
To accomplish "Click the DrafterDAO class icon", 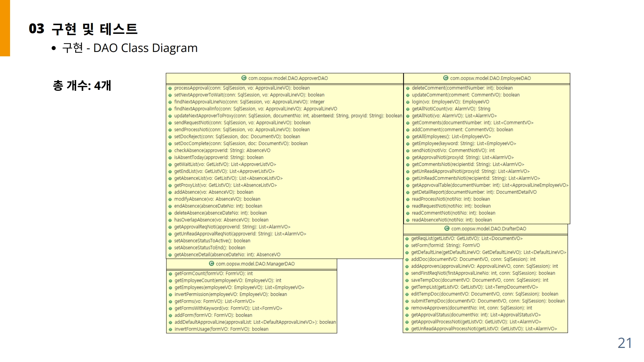I will pyautogui.click(x=447, y=229).
